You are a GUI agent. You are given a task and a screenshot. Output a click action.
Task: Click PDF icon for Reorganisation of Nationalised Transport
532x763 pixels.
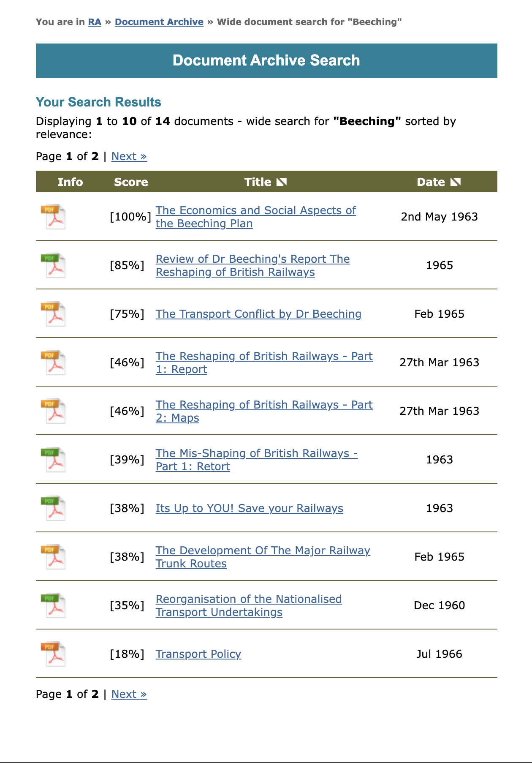[53, 605]
